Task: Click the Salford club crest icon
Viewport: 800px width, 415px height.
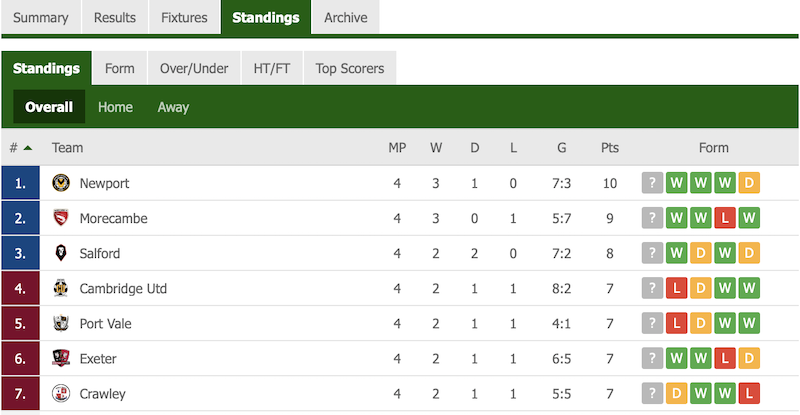Action: point(61,253)
